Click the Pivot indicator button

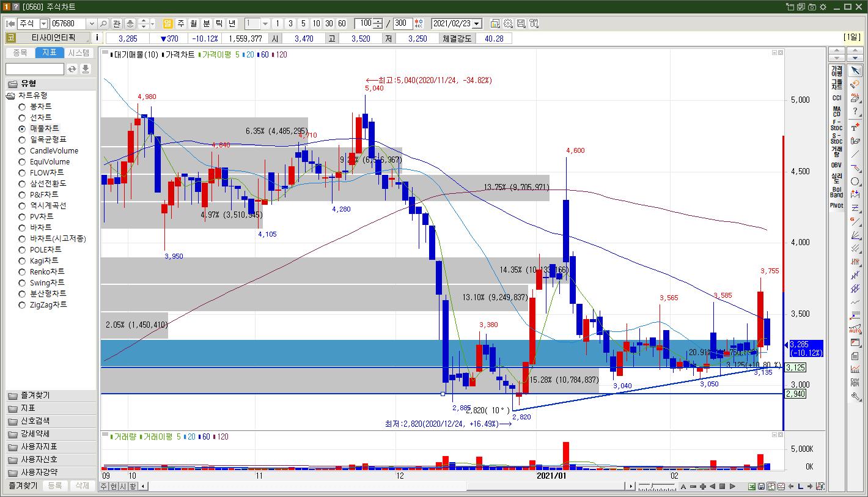tap(836, 205)
